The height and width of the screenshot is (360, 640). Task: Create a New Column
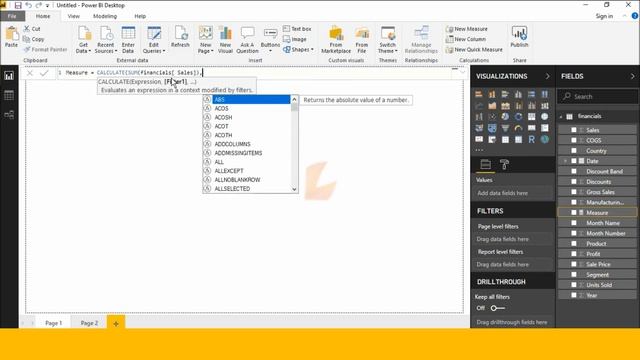[x=466, y=39]
